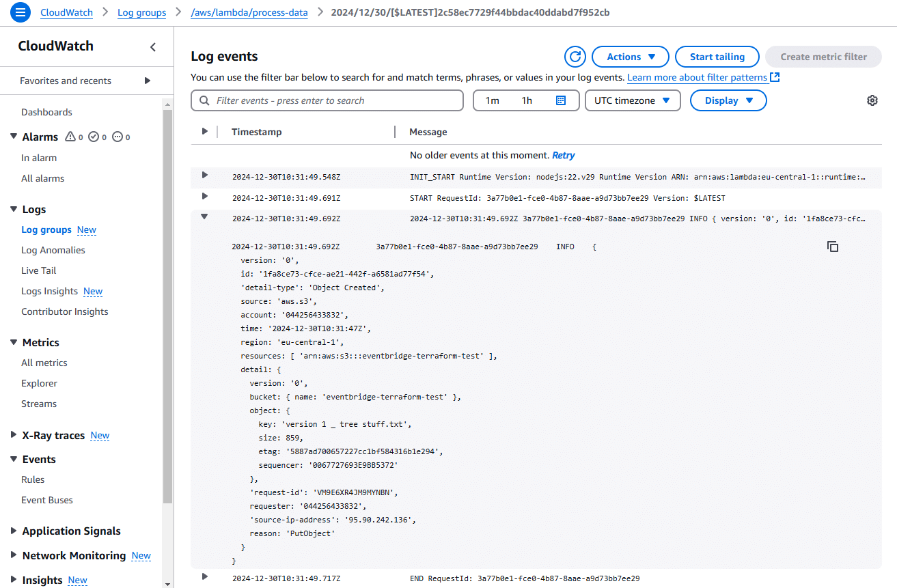The image size is (897, 588).
Task: Click the sidebar vertical scrollbar
Action: (167, 306)
